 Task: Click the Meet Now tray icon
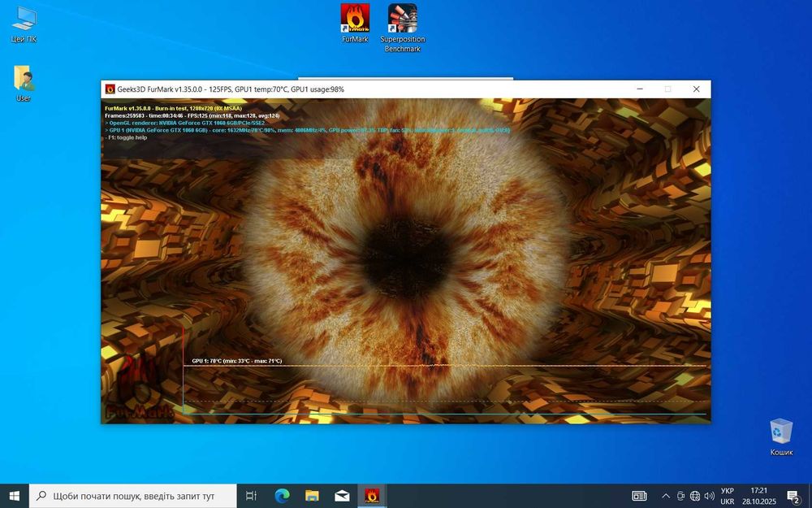point(680,496)
